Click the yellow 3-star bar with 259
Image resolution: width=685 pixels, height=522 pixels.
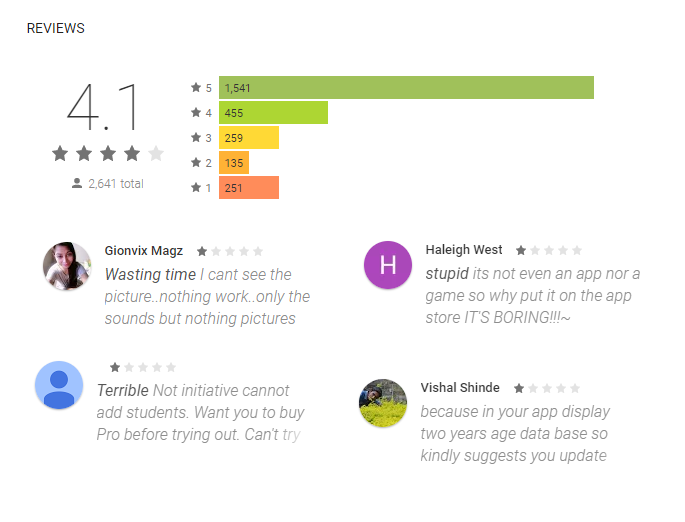249,138
